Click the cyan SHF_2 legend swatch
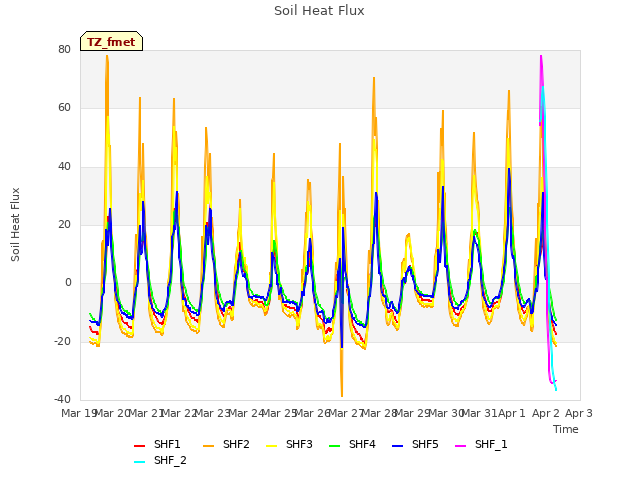 click(140, 462)
